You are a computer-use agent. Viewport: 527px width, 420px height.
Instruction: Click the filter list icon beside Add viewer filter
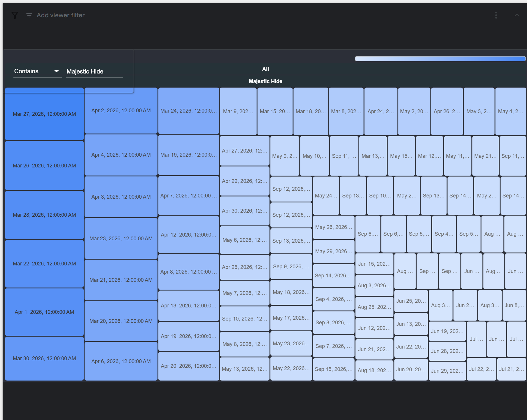click(x=29, y=15)
